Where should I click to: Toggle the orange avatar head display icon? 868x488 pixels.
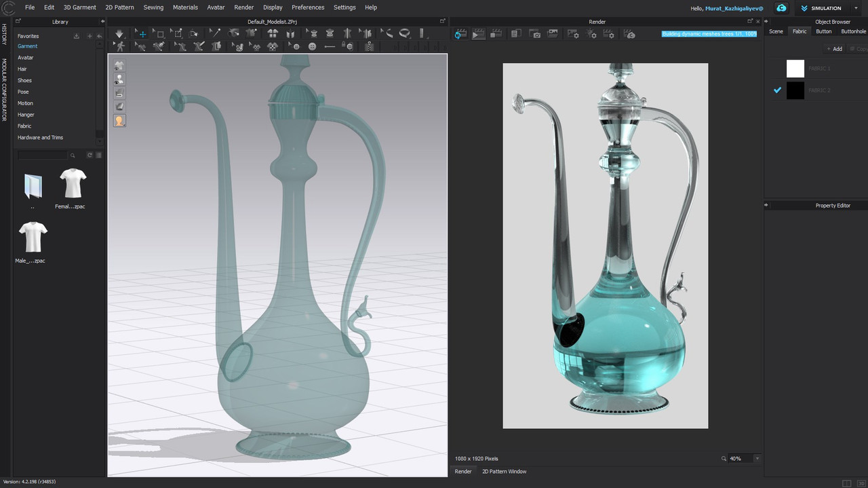(x=119, y=121)
